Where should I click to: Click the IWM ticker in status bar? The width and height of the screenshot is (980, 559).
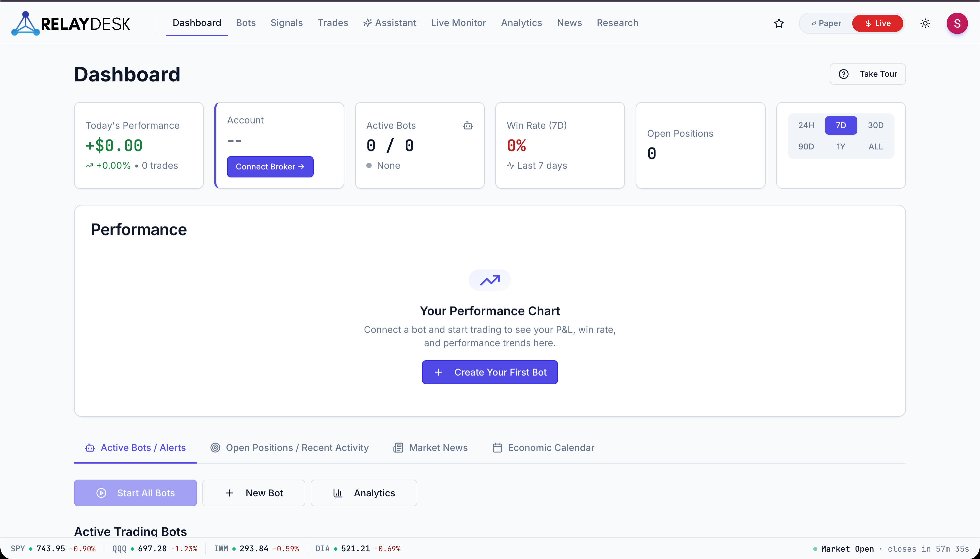click(x=256, y=549)
